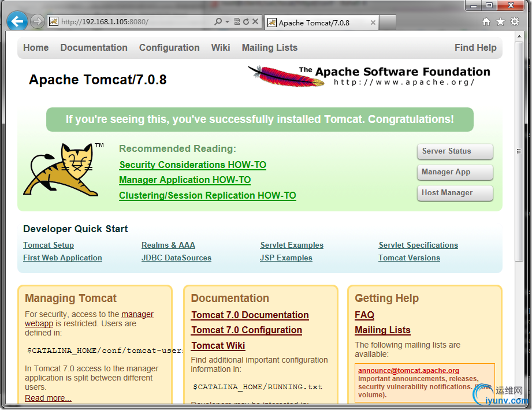This screenshot has width=532, height=410.
Task: Click the Server Status button
Action: coord(455,151)
